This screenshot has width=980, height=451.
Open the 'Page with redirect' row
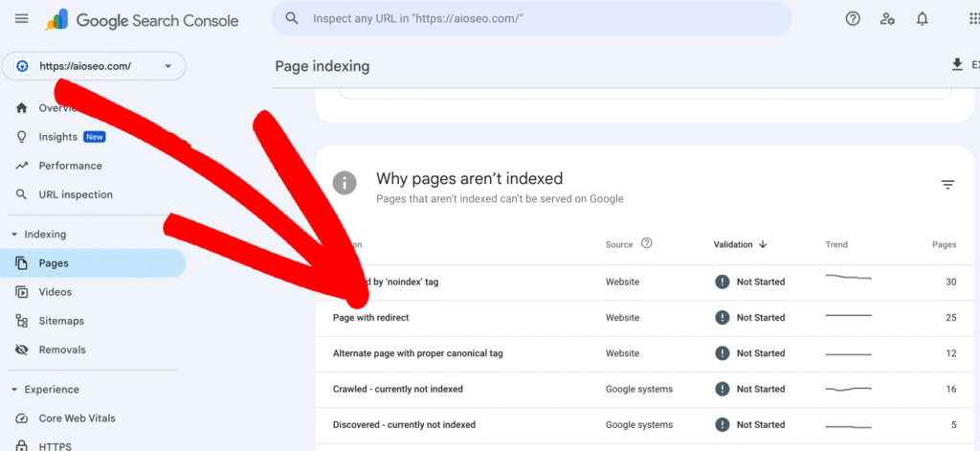pos(370,318)
